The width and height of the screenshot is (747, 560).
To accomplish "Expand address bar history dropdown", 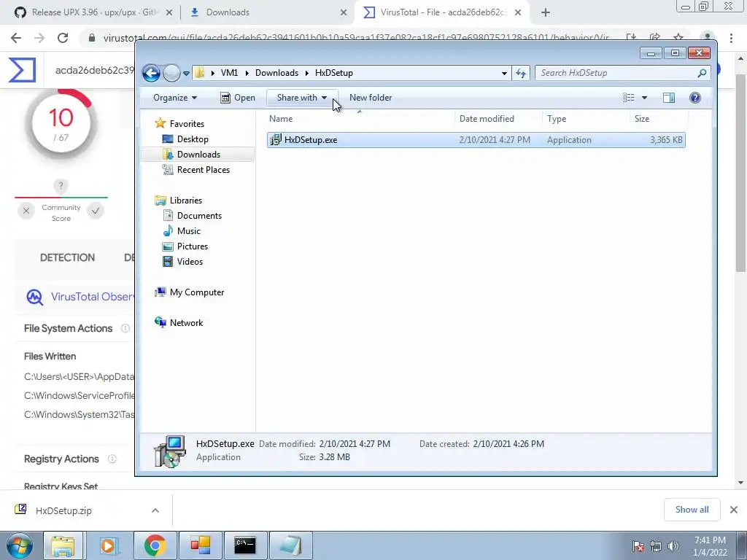I will point(504,74).
